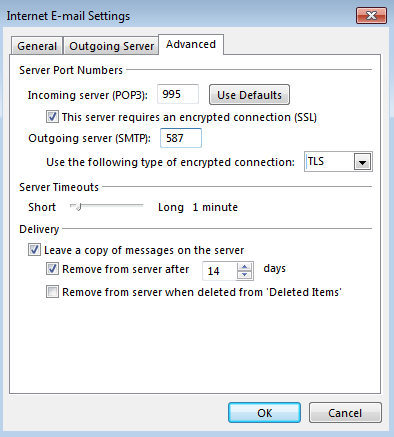This screenshot has width=394, height=437.
Task: Open the Outgoing Server tab
Action: coord(111,46)
